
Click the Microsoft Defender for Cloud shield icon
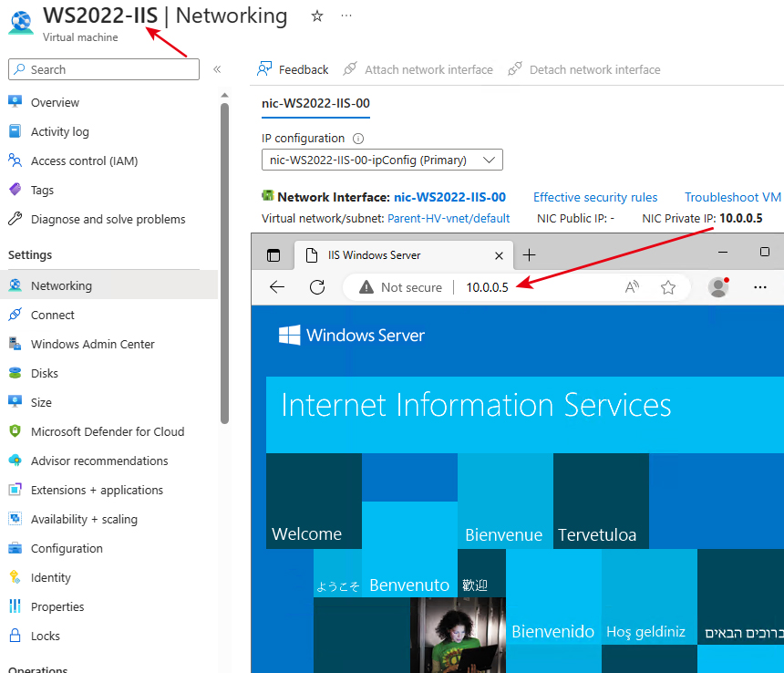15,431
